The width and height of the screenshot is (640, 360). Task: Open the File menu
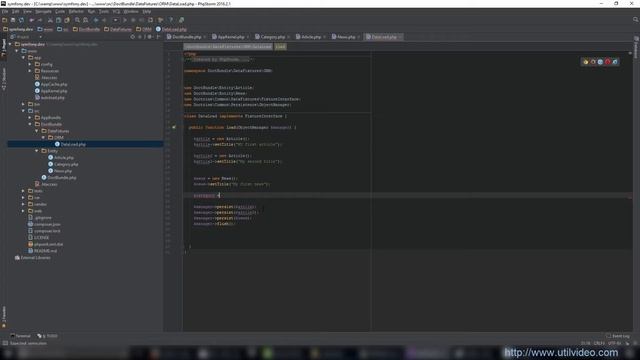5,11
